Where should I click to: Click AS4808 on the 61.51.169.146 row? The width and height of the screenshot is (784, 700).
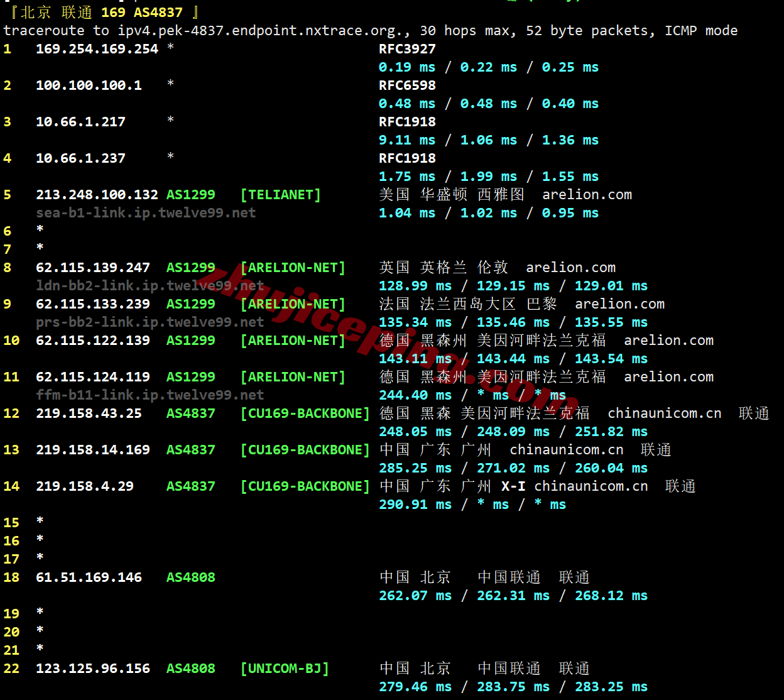(x=191, y=577)
